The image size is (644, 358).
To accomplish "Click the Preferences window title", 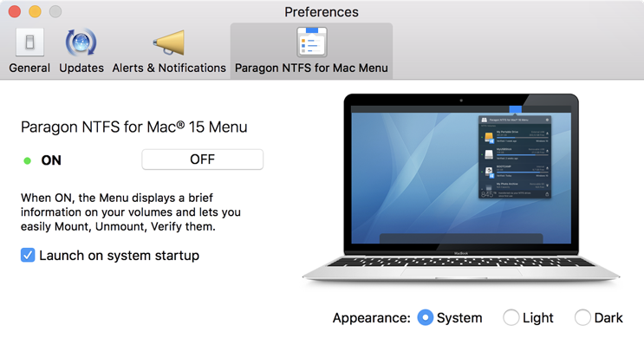I will point(322,12).
